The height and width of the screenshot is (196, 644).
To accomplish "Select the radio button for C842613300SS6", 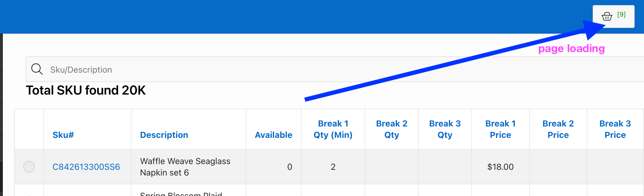I will pyautogui.click(x=29, y=167).
